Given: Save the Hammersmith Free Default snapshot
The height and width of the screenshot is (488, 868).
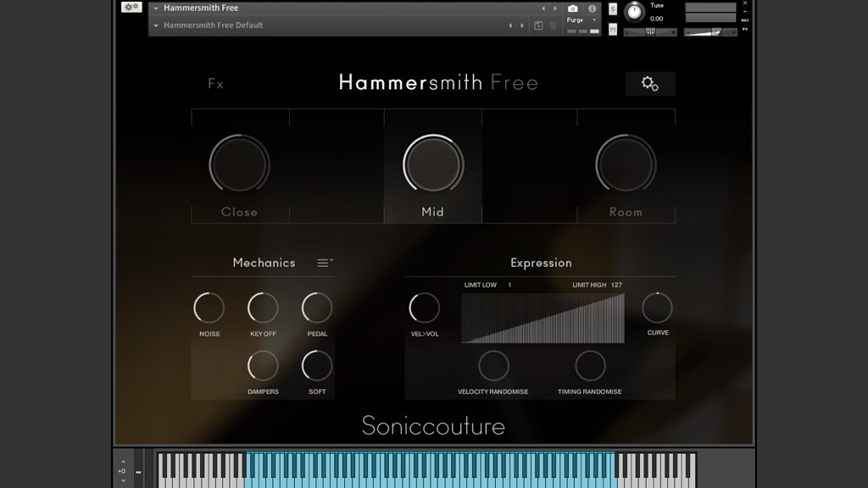Looking at the screenshot, I should 538,25.
